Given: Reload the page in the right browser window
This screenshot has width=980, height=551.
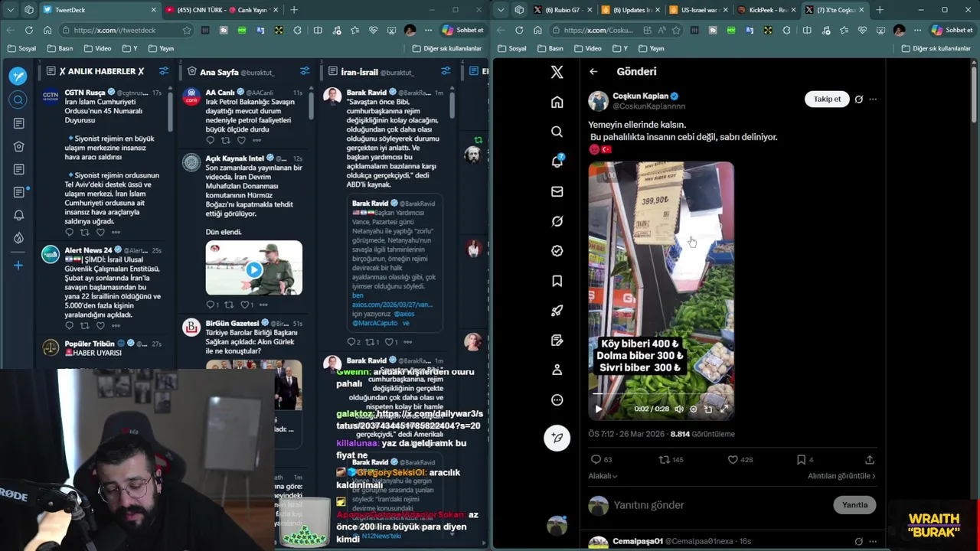Looking at the screenshot, I should (x=518, y=30).
